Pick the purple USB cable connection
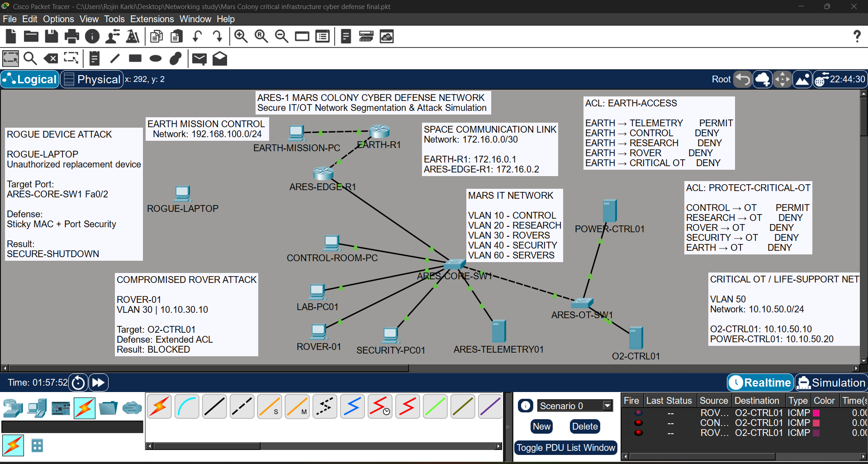Screen dimensions: 868x464 point(490,406)
